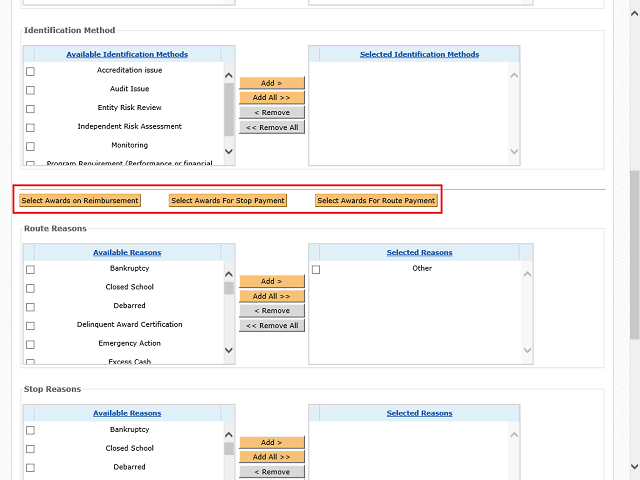The height and width of the screenshot is (480, 640).
Task: Click Add All >> in Identification Method
Action: tap(272, 98)
